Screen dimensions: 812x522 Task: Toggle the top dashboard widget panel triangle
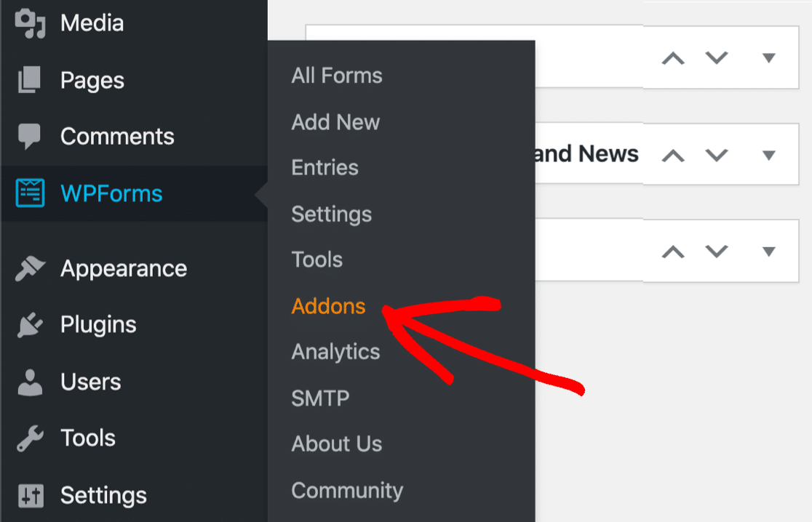tap(768, 58)
